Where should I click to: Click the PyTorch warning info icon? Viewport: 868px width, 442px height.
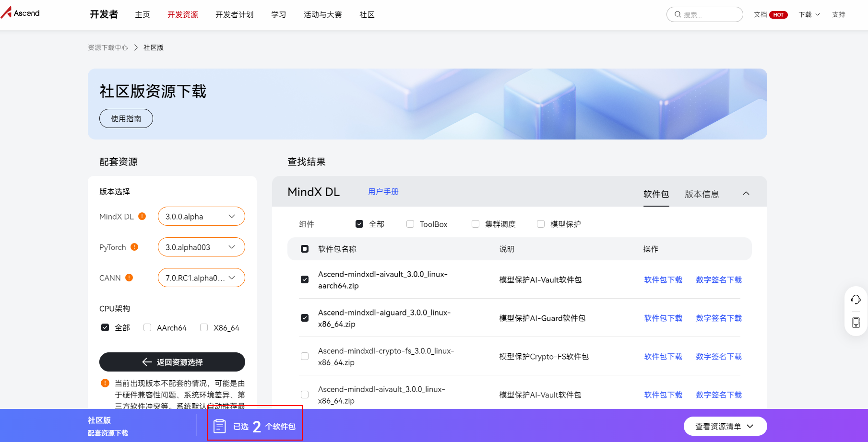point(134,247)
